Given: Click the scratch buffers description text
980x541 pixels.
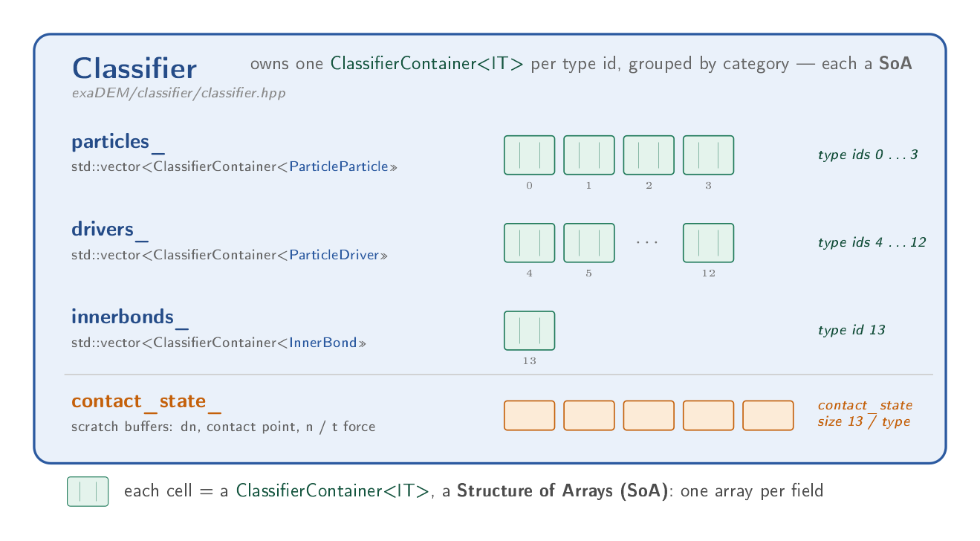Looking at the screenshot, I should [x=223, y=427].
